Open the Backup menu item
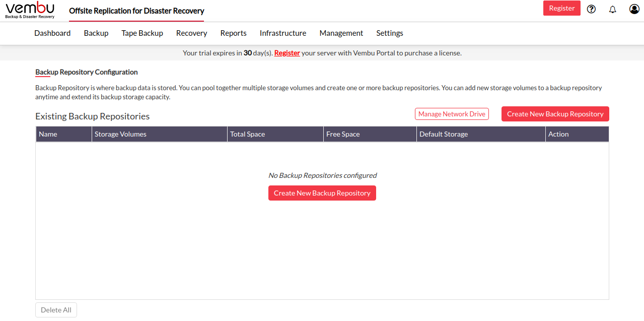 pos(96,33)
